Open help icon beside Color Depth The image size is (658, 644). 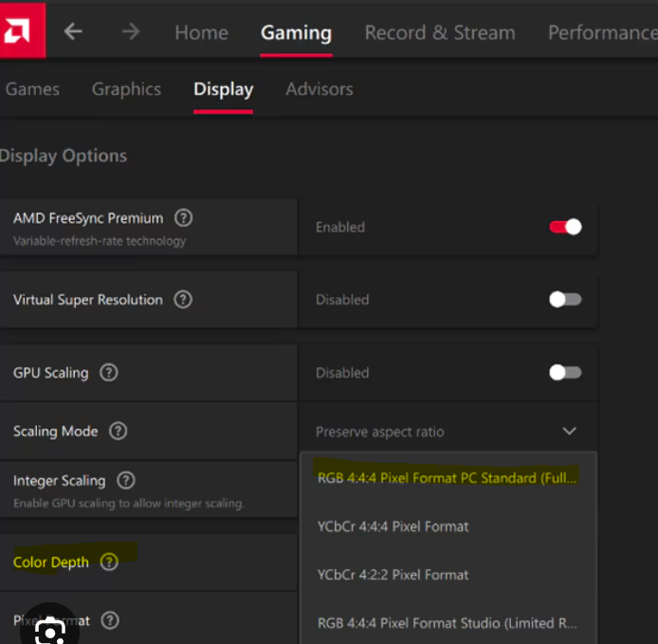point(110,561)
